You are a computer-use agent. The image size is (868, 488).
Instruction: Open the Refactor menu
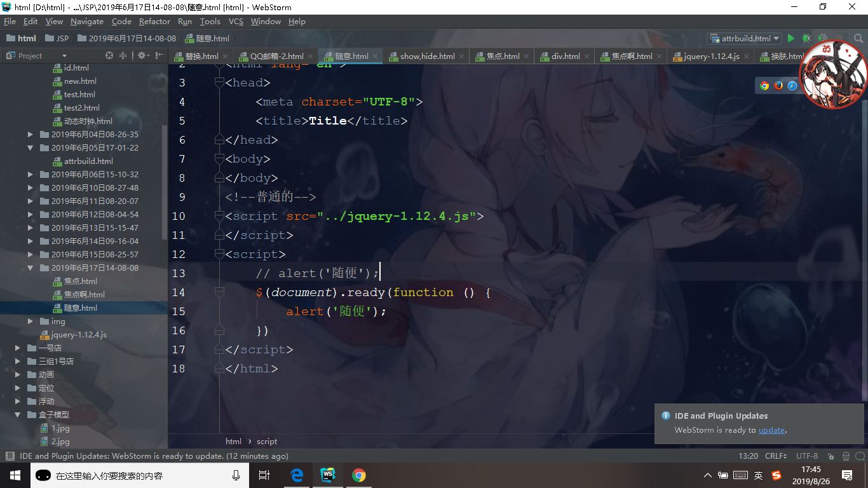coord(155,22)
